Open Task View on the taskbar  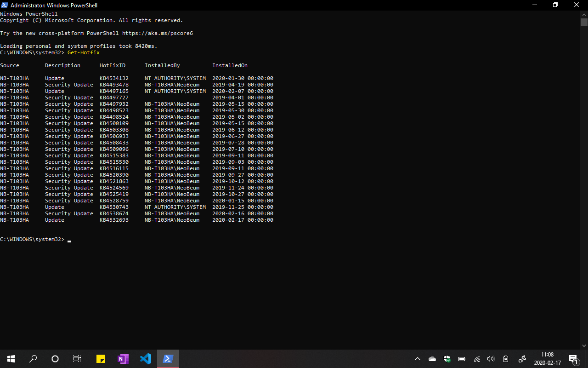[77, 359]
